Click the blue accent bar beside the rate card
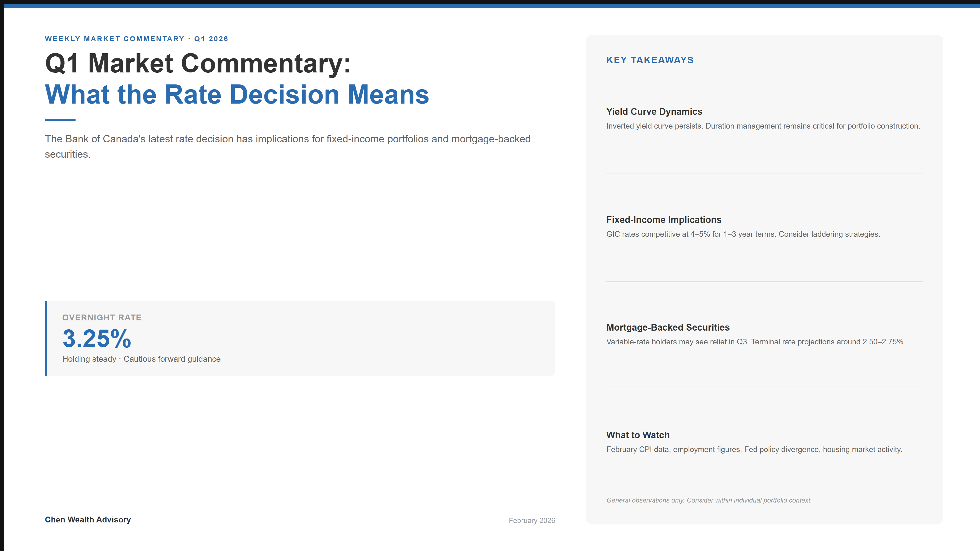Screen dimensions: 980x551 (x=46, y=339)
